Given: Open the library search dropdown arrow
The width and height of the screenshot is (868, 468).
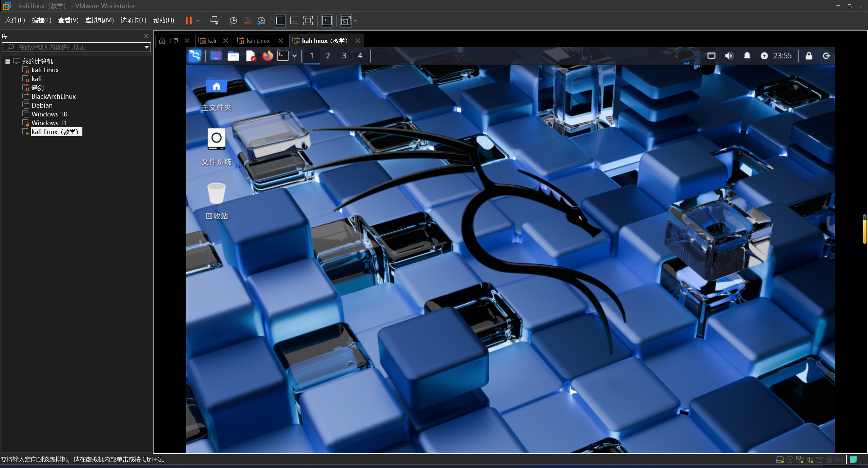Looking at the screenshot, I should click(x=146, y=47).
